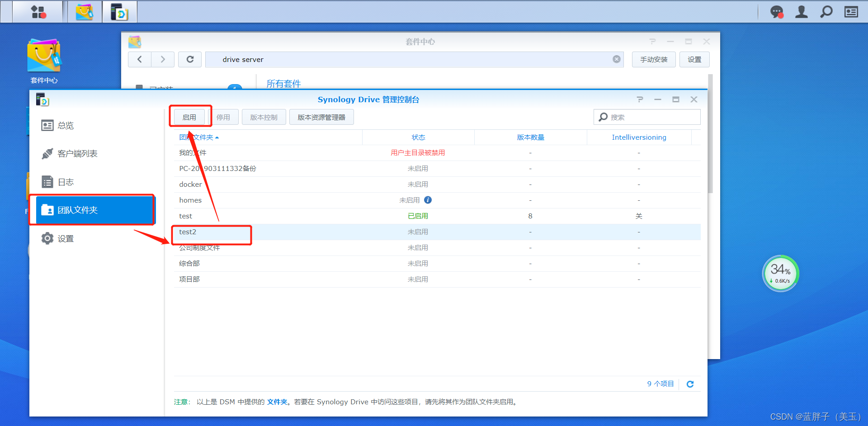Select the docker folder row
The width and height of the screenshot is (868, 426).
[x=437, y=185]
